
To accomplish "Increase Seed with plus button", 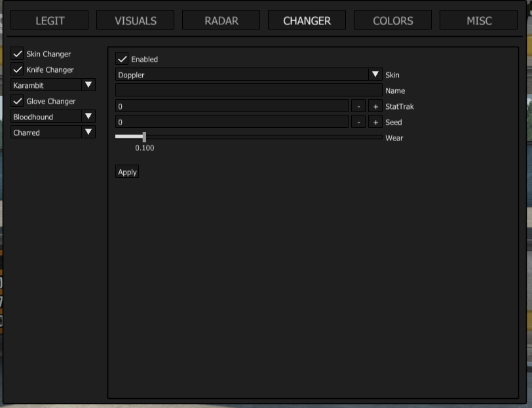I will pyautogui.click(x=375, y=121).
